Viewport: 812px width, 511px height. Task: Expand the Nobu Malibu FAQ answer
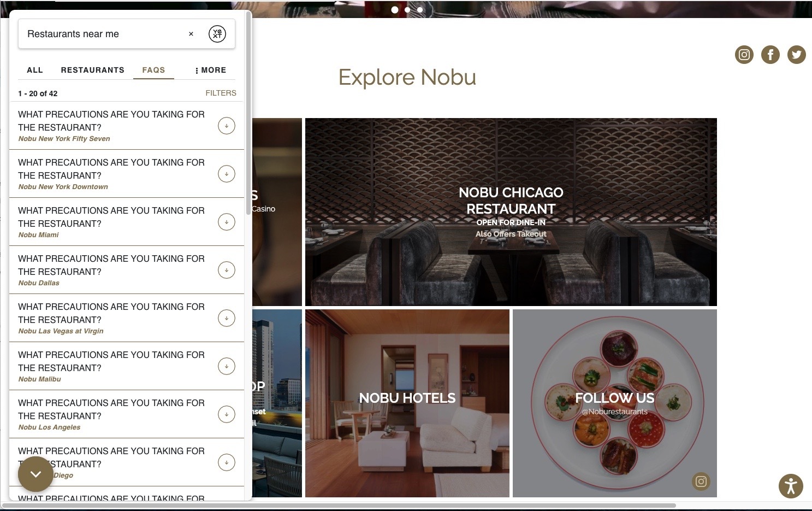tap(227, 366)
